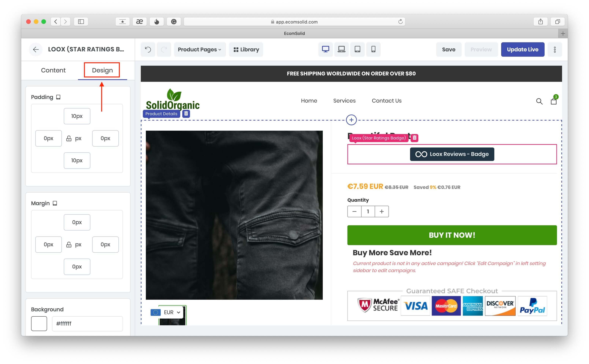Viewport: 589px width, 364px height.
Task: Click the BUY IT NOW! button
Action: click(x=452, y=235)
